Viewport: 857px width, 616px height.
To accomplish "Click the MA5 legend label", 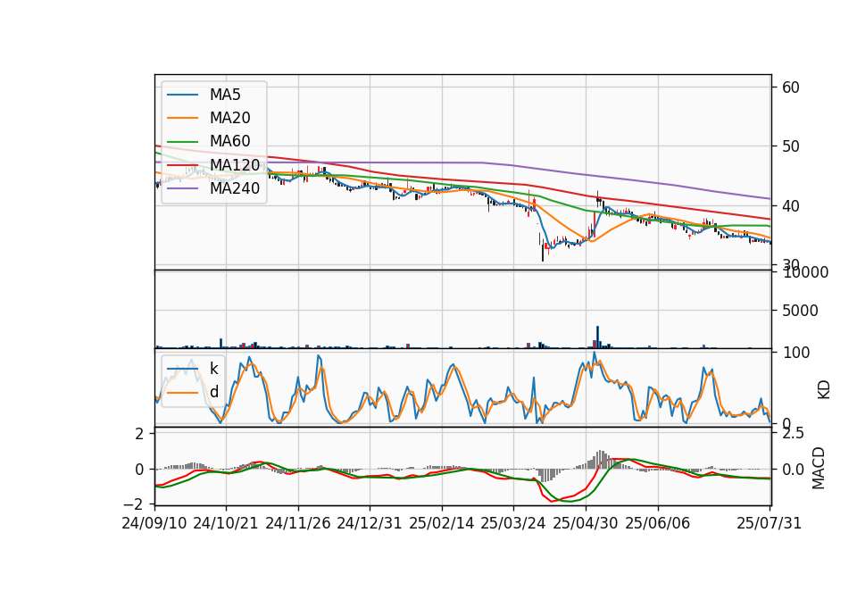I will pyautogui.click(x=225, y=95).
